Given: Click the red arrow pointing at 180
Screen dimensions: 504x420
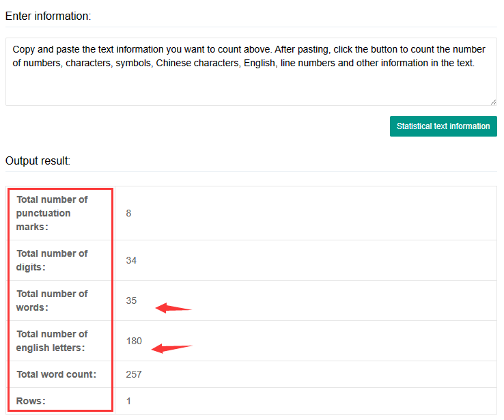Looking at the screenshot, I should (172, 348).
